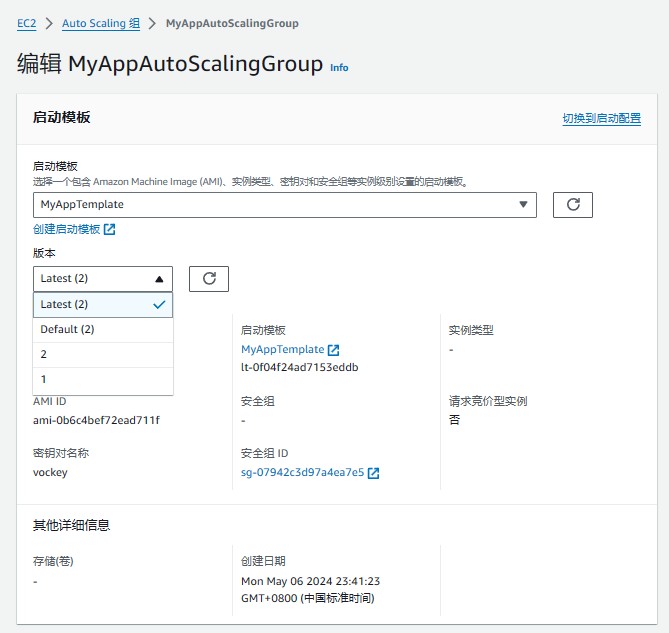
Task: Click the up arrow in the version selector
Action: pyautogui.click(x=159, y=279)
